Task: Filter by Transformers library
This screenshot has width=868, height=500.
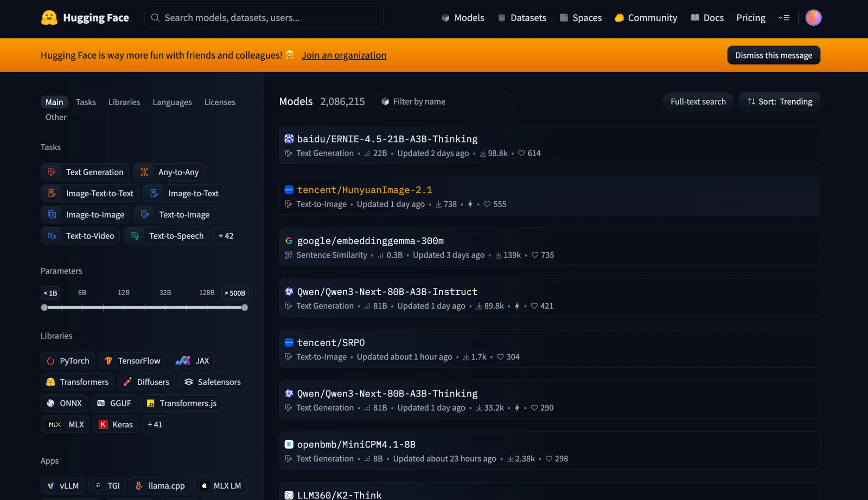Action: pos(77,382)
